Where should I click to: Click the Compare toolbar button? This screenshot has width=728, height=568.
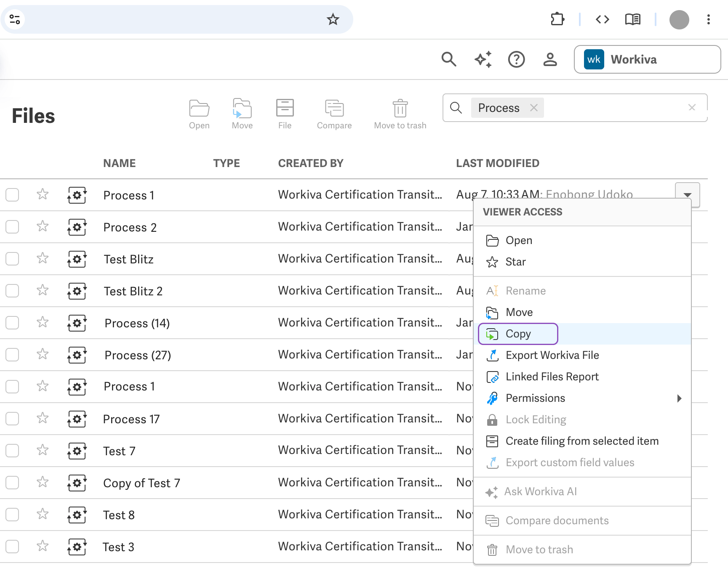(x=334, y=114)
